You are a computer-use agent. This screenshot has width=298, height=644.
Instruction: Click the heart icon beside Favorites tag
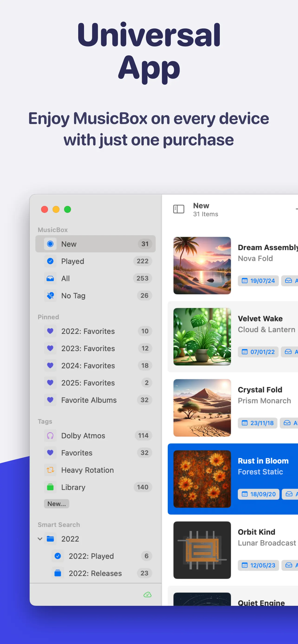(x=50, y=453)
